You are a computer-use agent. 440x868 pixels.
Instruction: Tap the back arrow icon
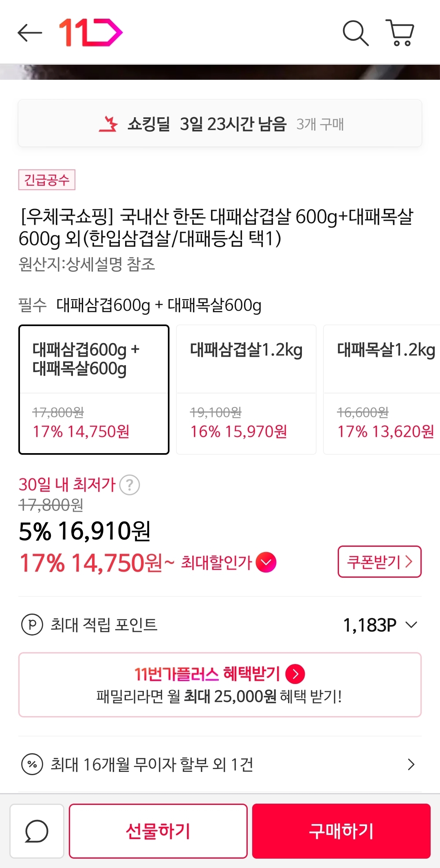click(x=30, y=33)
